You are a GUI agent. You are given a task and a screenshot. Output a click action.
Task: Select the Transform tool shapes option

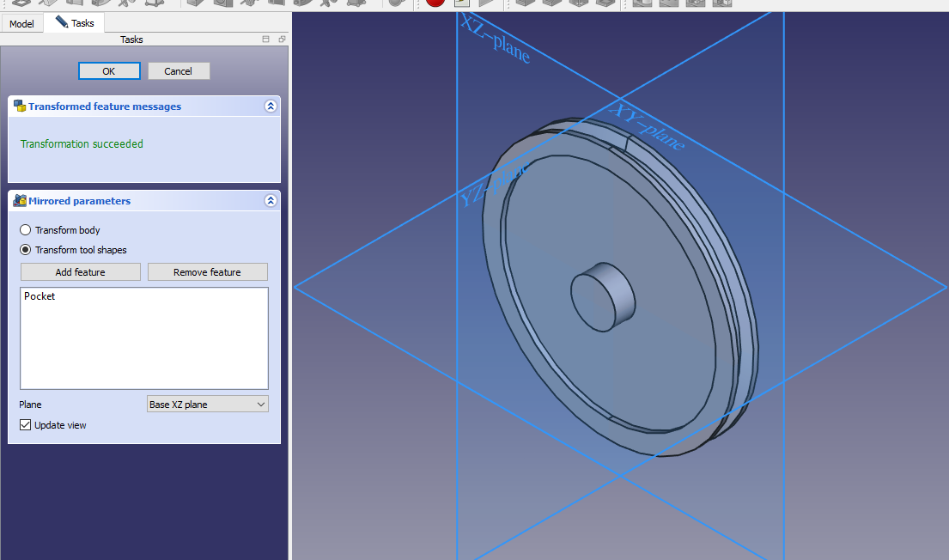coord(26,250)
